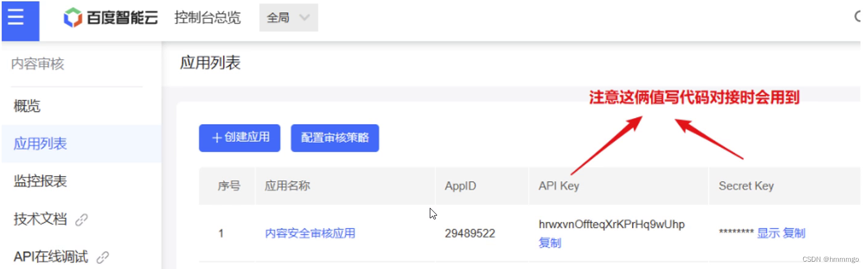Click the masked ******** Secret Key value
Image resolution: width=868 pixels, height=269 pixels.
pos(736,233)
